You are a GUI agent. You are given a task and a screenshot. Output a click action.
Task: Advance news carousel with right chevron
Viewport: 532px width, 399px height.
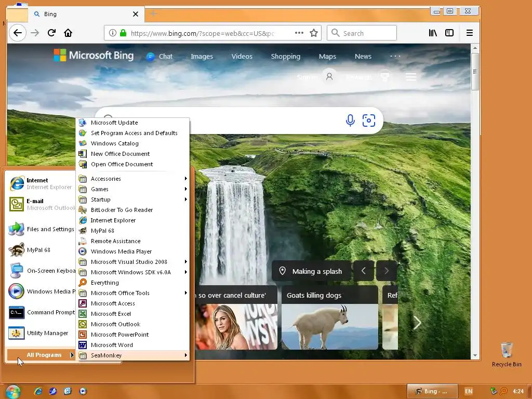click(417, 323)
